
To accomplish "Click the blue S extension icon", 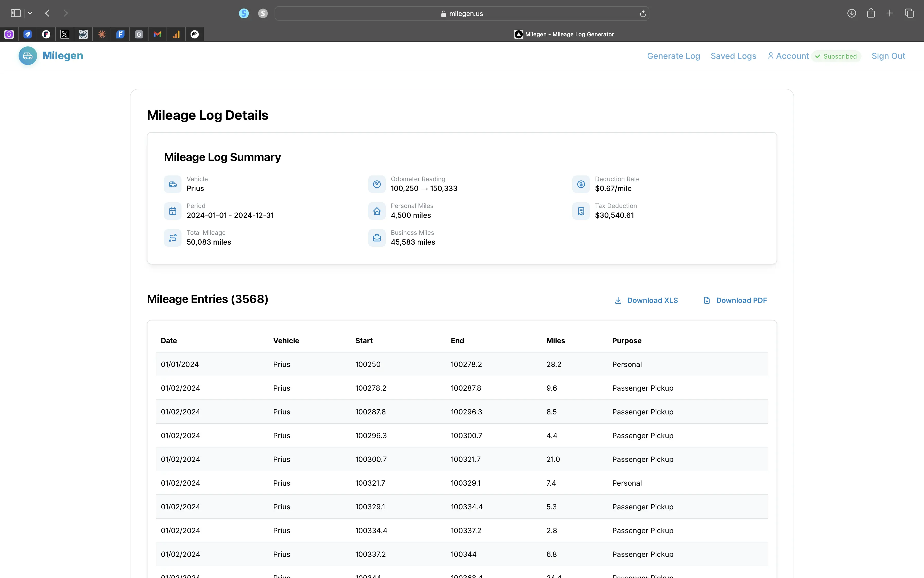I will coord(244,13).
